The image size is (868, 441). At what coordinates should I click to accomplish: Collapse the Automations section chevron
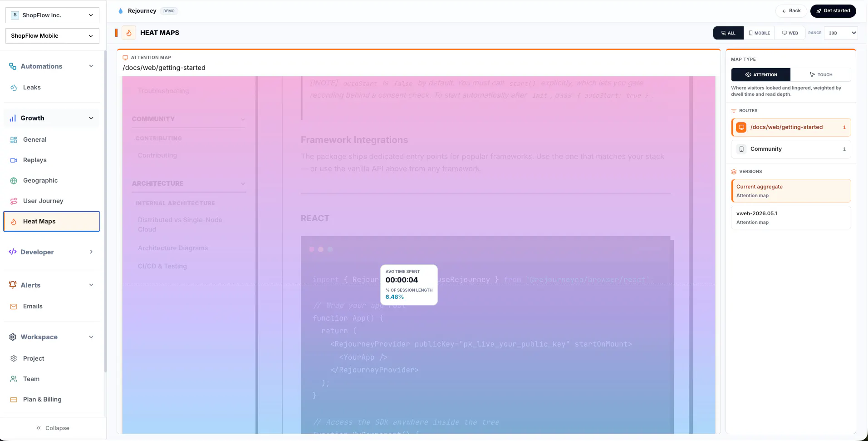[x=91, y=66]
